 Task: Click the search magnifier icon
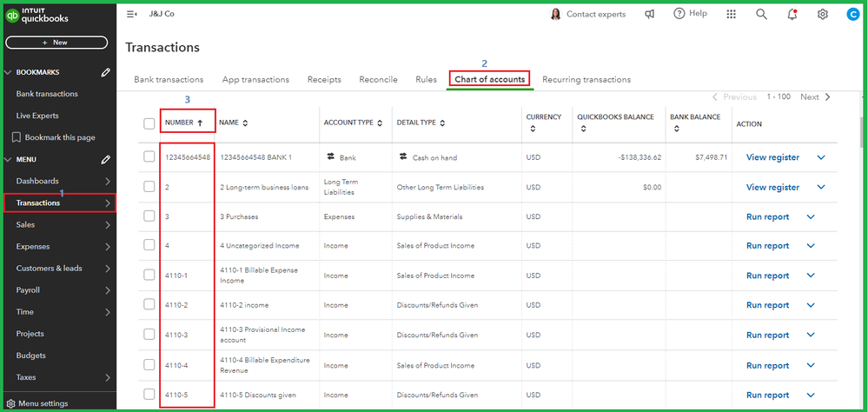point(761,14)
